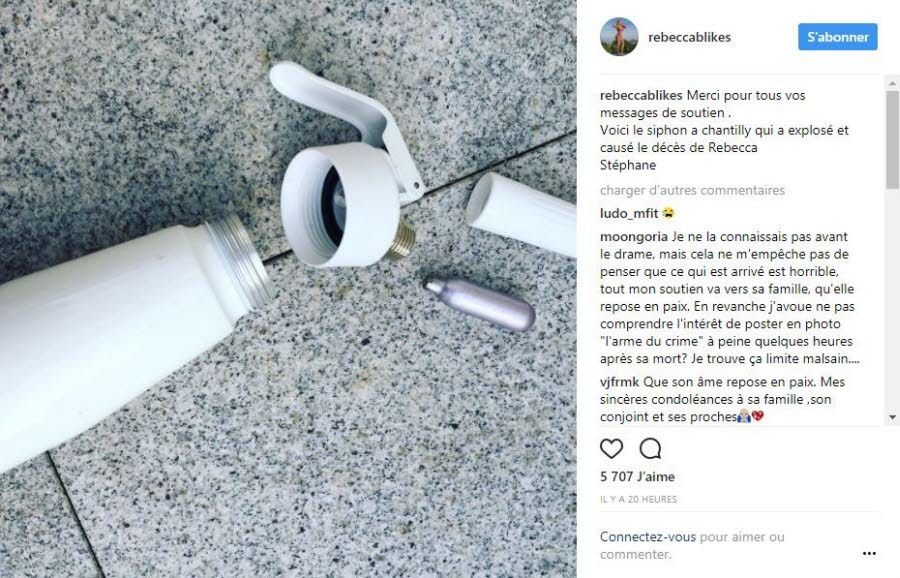Click Connectez-vous login link
Viewport: 900px width, 578px height.
(x=647, y=537)
